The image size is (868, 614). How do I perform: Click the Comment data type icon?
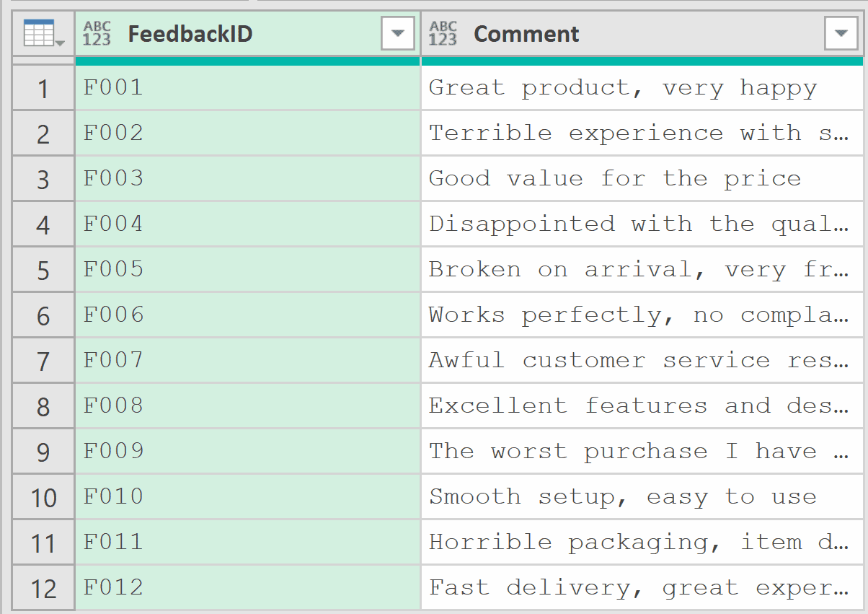click(443, 34)
